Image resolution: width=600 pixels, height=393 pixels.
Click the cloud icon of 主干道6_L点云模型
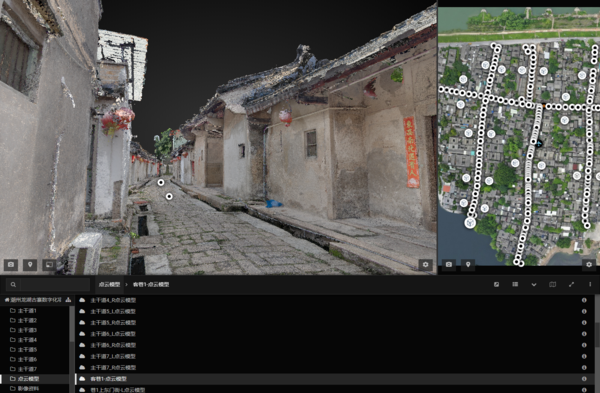pyautogui.click(x=82, y=334)
